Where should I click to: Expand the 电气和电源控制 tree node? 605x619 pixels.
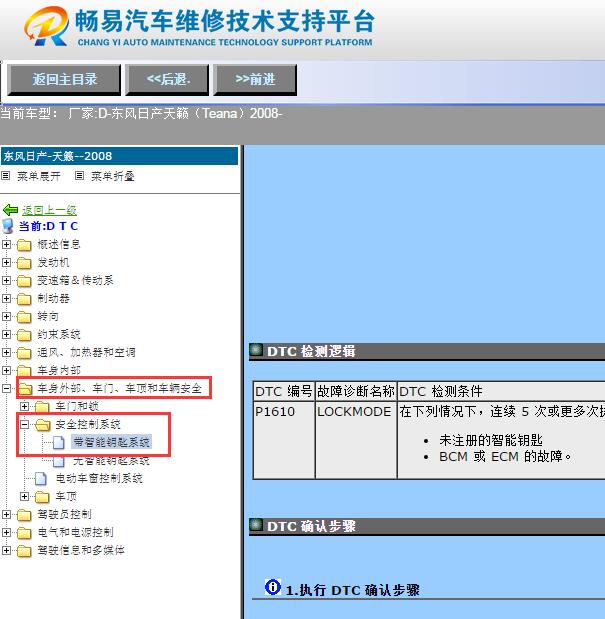click(6, 532)
